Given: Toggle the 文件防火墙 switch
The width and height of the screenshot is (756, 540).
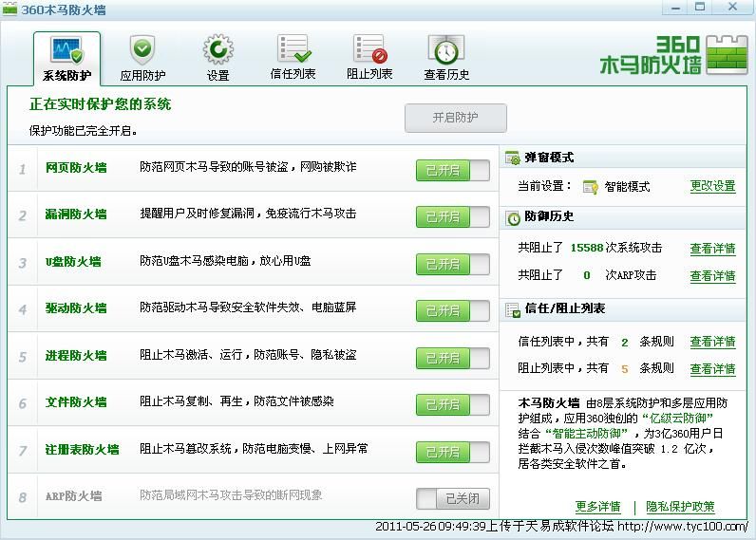Looking at the screenshot, I should (x=453, y=405).
